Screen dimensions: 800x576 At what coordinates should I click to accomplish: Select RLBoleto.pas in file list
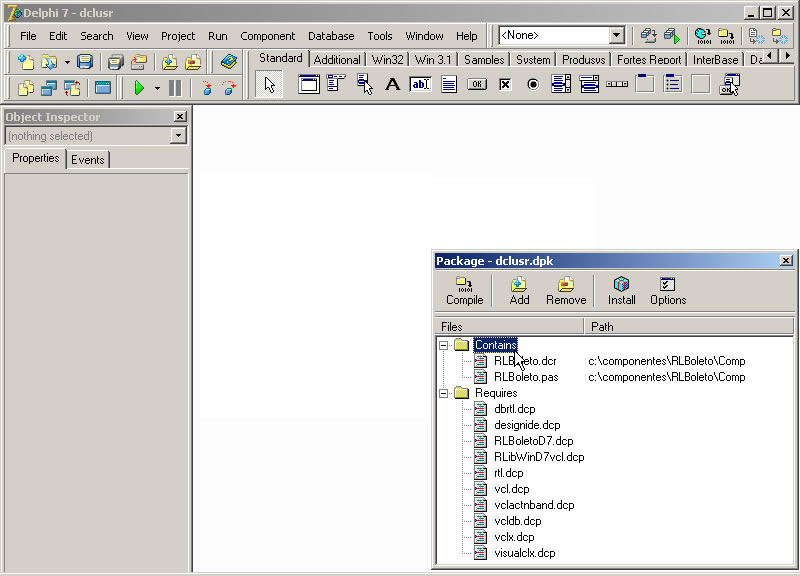(525, 377)
